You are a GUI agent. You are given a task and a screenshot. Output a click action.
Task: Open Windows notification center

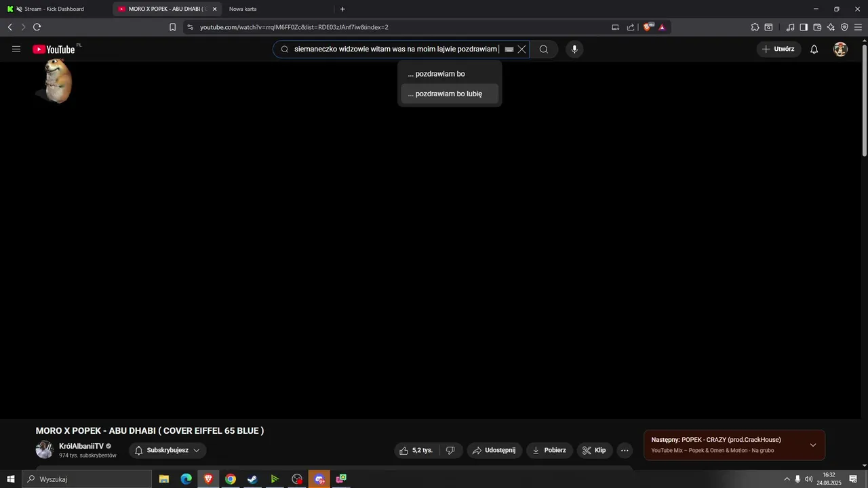[x=853, y=479]
